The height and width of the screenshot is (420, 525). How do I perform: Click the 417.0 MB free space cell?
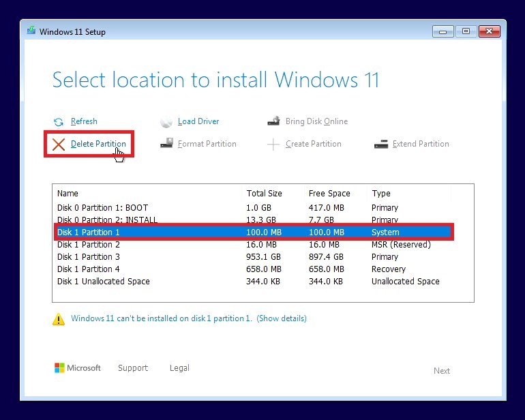coord(327,208)
